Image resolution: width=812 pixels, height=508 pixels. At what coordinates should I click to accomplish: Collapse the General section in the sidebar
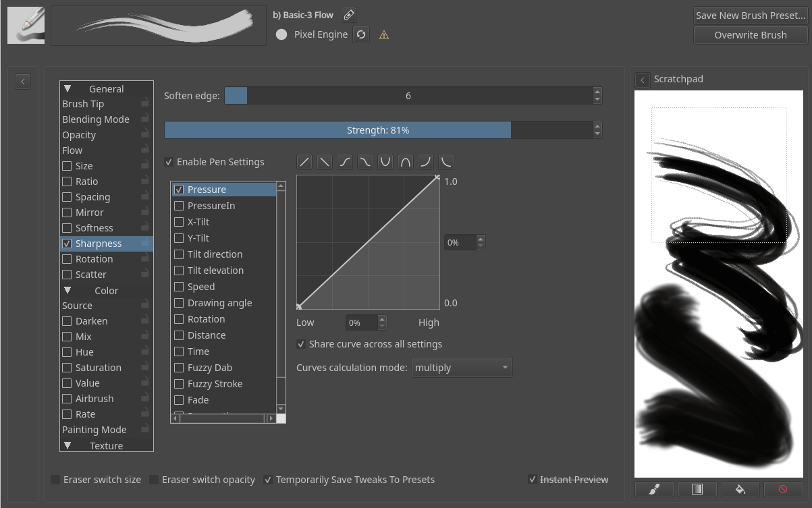coord(67,88)
